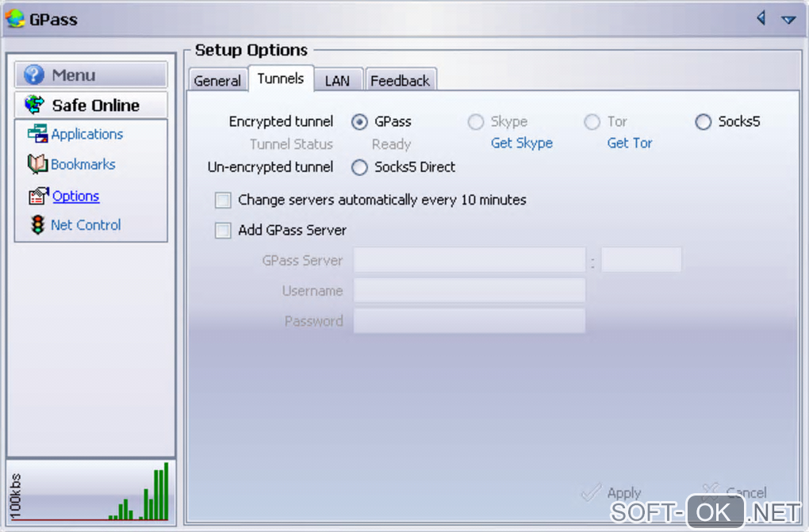Screen dimensions: 809x532
Task: Click the Get Skype link
Action: (x=522, y=143)
